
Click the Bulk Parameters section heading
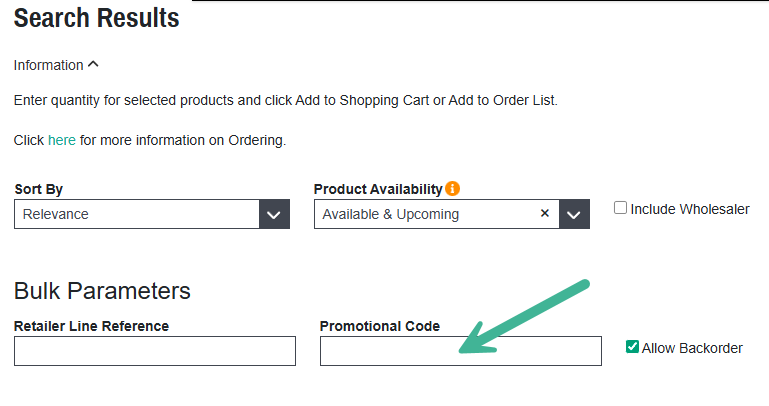pyautogui.click(x=102, y=291)
